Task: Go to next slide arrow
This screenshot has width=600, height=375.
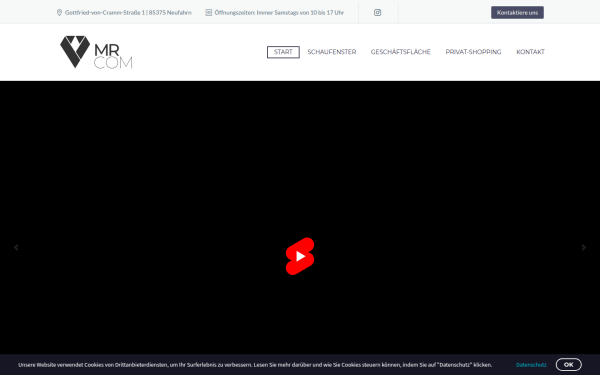Action: [x=584, y=248]
